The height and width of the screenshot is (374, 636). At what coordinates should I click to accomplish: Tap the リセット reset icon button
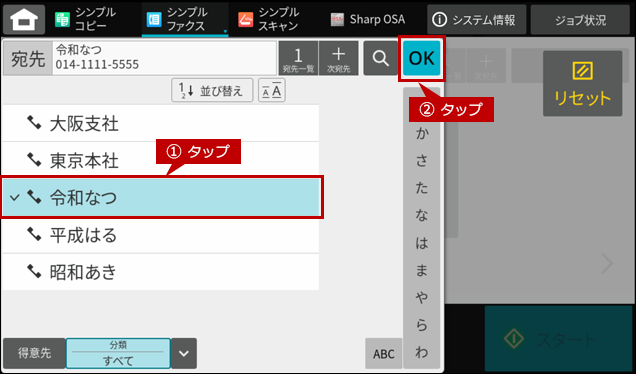click(582, 84)
